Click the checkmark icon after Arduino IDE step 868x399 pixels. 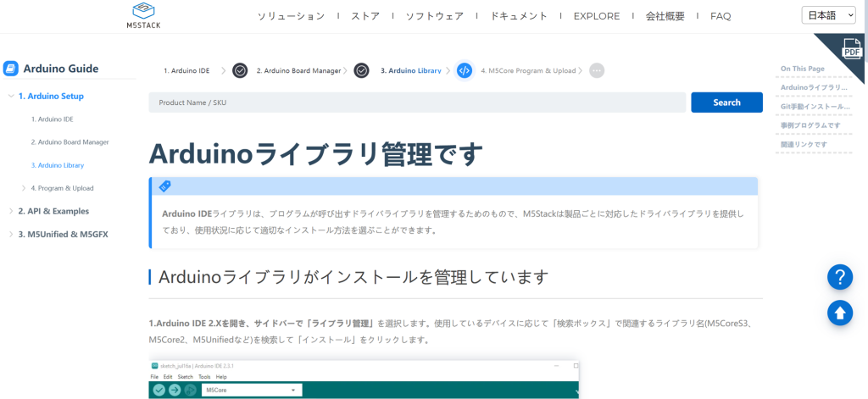point(240,71)
